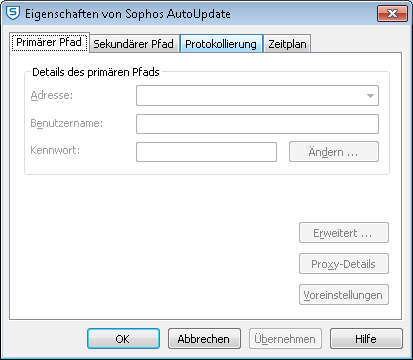Click the Sophos shield icon in title bar
Image resolution: width=413 pixels, height=360 pixels.
13,13
